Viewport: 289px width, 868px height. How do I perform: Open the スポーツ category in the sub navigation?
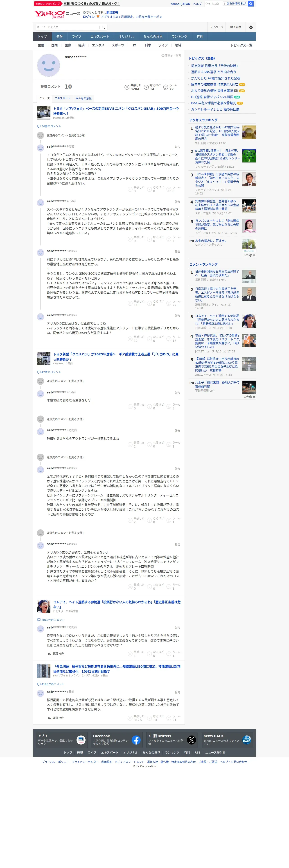(118, 46)
